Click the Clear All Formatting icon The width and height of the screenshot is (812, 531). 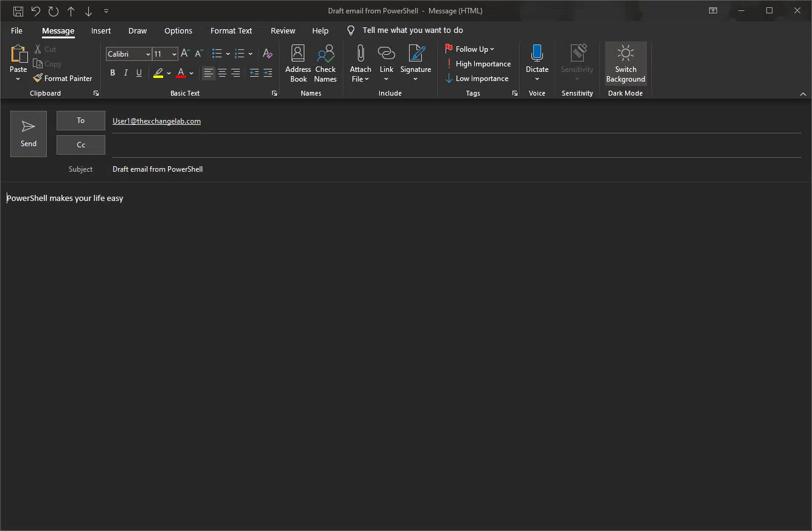[267, 54]
